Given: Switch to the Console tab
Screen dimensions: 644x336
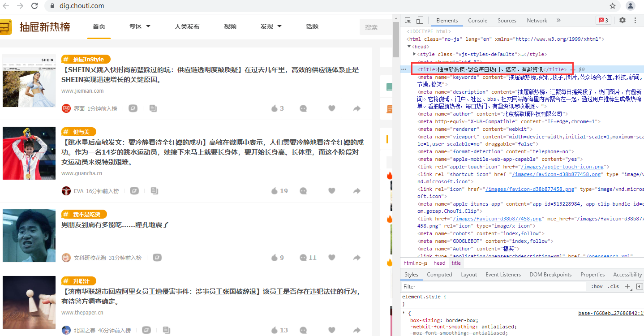Looking at the screenshot, I should [x=477, y=20].
